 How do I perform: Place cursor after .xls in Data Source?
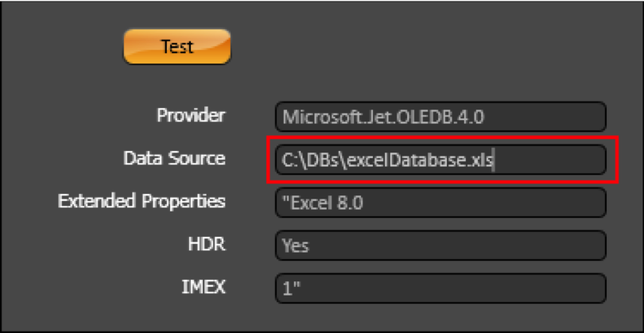click(495, 161)
